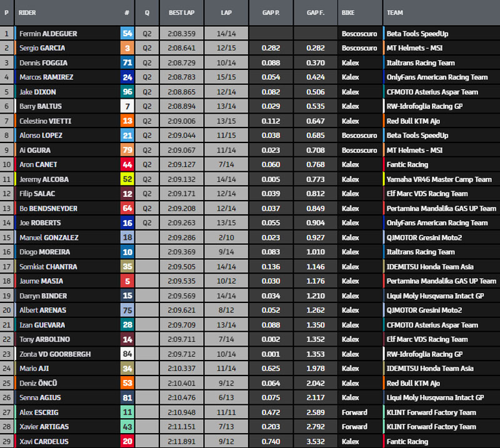Image resolution: width=500 pixels, height=448 pixels.
Task: Click Forward bike cell in Xavier ARTIGAS row
Action: coord(354,427)
